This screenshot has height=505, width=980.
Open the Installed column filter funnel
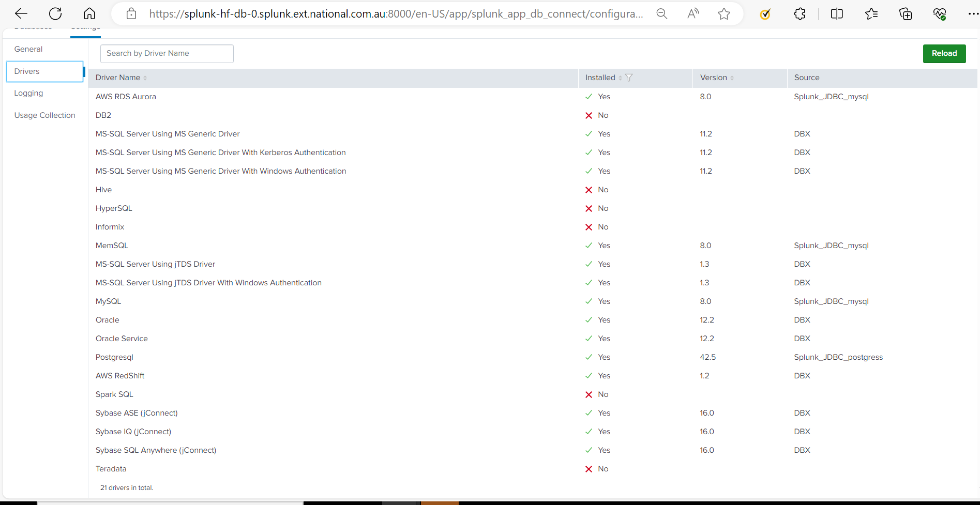click(x=629, y=78)
